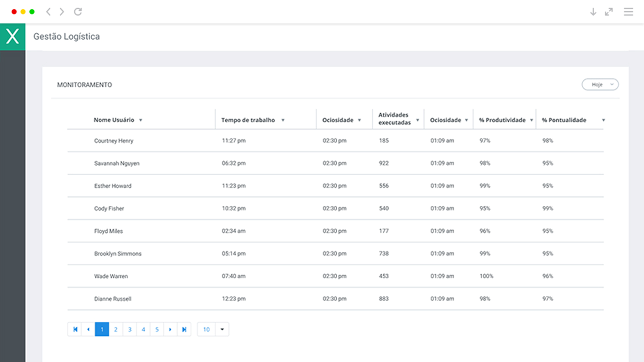Jump to first page in pagination
The height and width of the screenshot is (362, 644).
75,329
